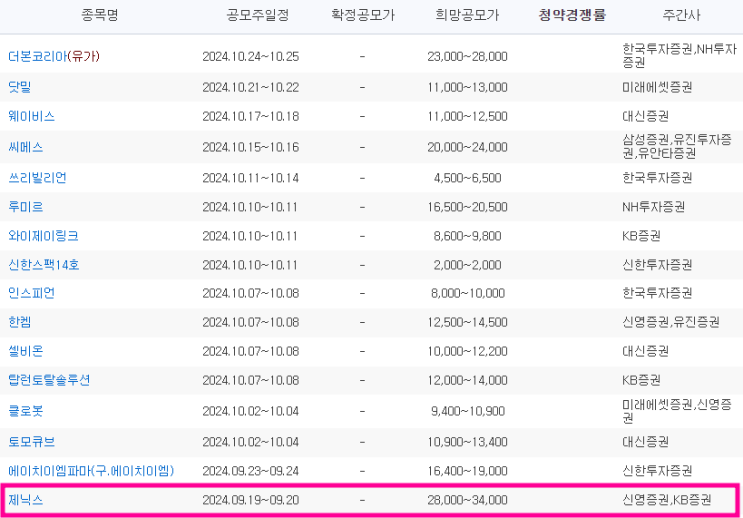This screenshot has width=743, height=518.
Task: Click the 공모주일정 column header
Action: [x=257, y=15]
